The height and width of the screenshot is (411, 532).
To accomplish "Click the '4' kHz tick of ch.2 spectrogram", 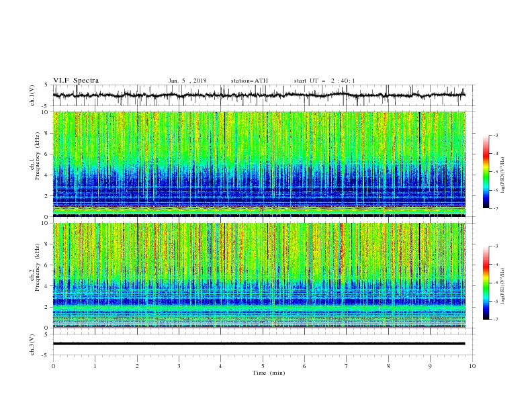I will 47,286.
